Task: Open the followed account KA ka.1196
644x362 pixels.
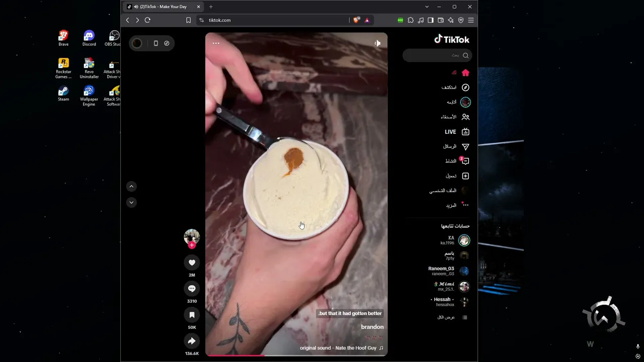Action: coord(455,240)
